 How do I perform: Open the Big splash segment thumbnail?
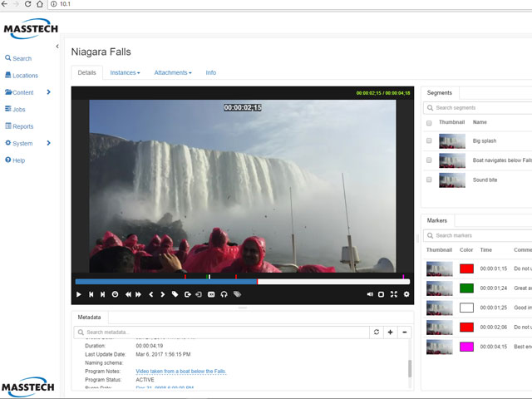tap(452, 140)
